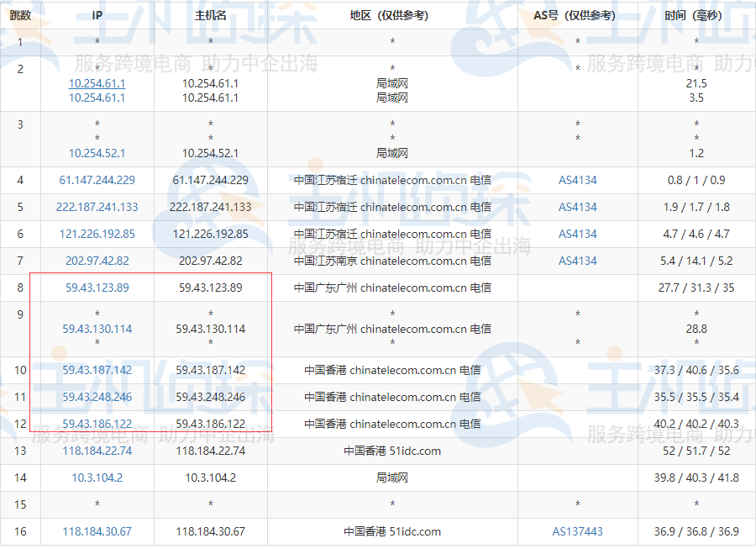
Task: Open the 10.254.61.1 IP link on hop 2
Action: (97, 83)
